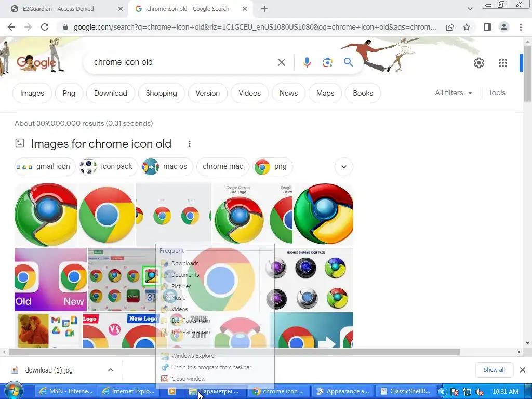Select the Png filter chip

tap(69, 93)
